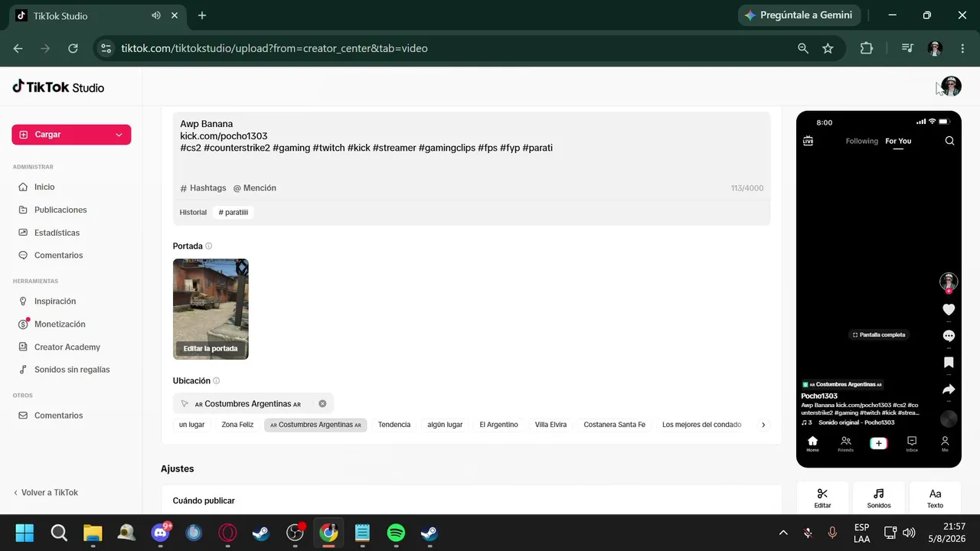Viewport: 980px width, 551px height.
Task: Click the plus create button in preview
Action: point(878,443)
